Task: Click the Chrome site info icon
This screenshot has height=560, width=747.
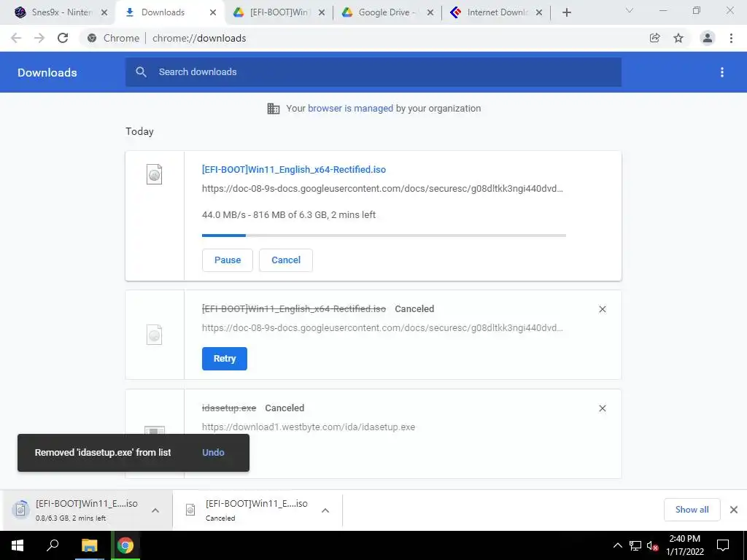Action: pos(92,38)
